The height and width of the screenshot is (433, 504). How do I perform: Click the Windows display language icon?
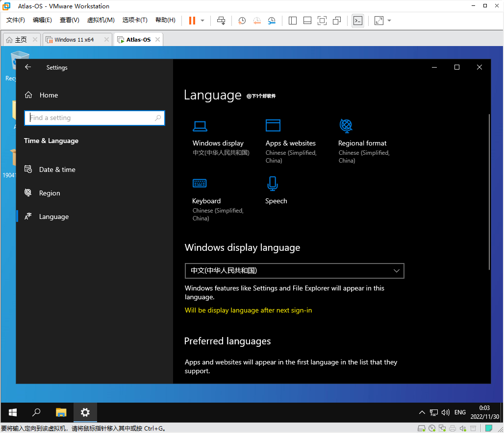pos(200,126)
